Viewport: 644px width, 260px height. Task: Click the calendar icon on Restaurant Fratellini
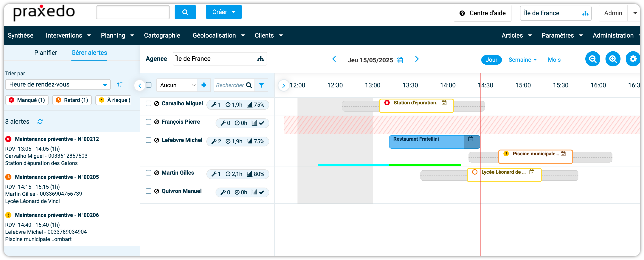point(471,139)
